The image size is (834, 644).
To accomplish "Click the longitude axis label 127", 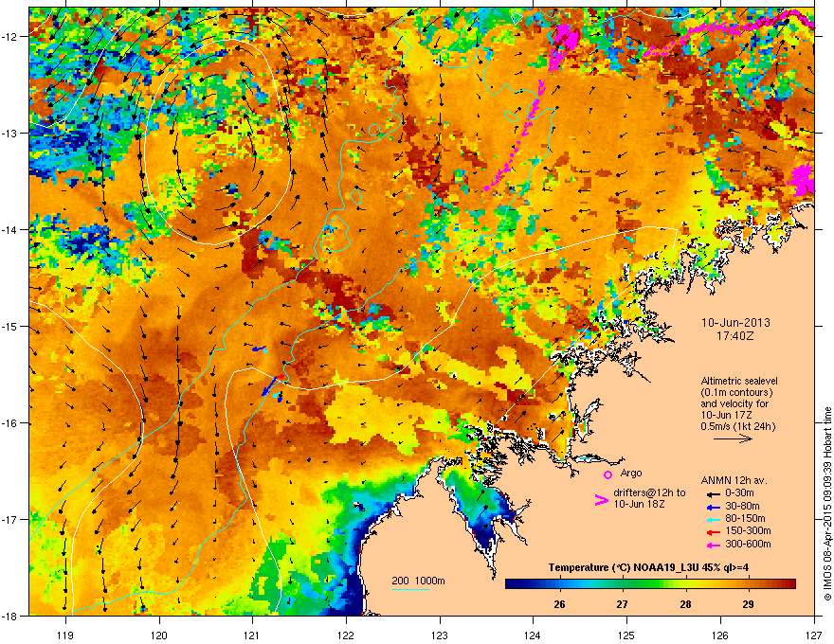I will pos(814,635).
